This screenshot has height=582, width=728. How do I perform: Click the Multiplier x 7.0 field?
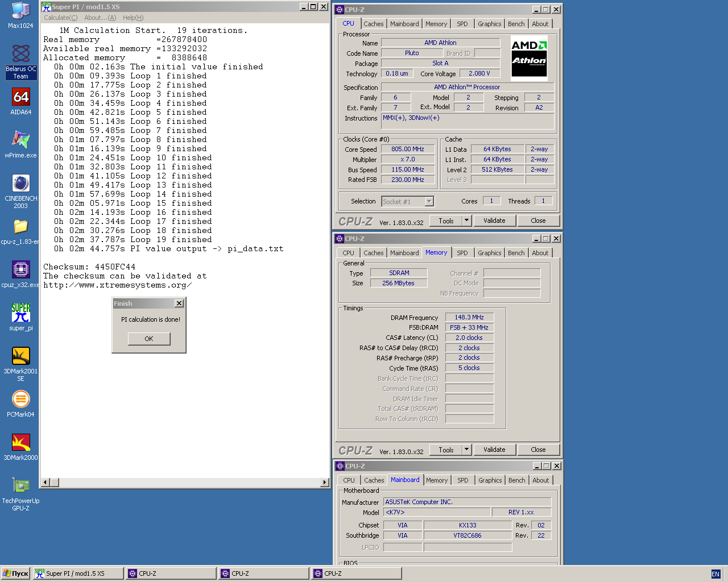click(407, 159)
